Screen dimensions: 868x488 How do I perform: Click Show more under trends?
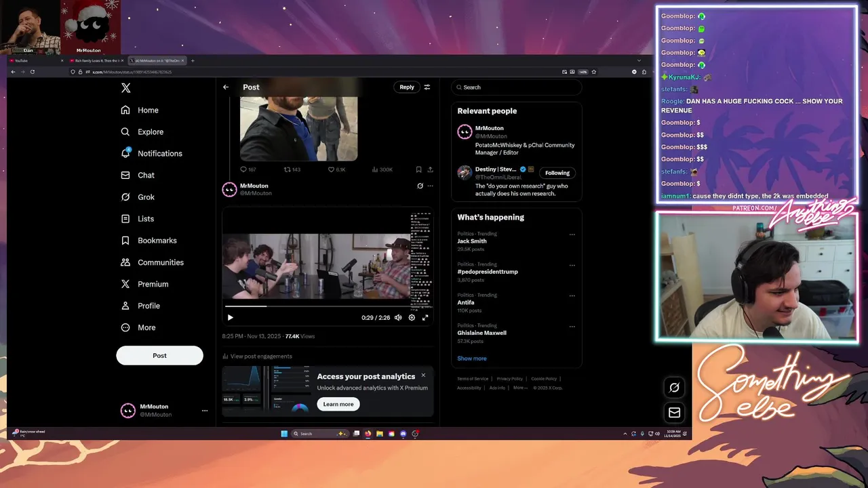click(472, 359)
